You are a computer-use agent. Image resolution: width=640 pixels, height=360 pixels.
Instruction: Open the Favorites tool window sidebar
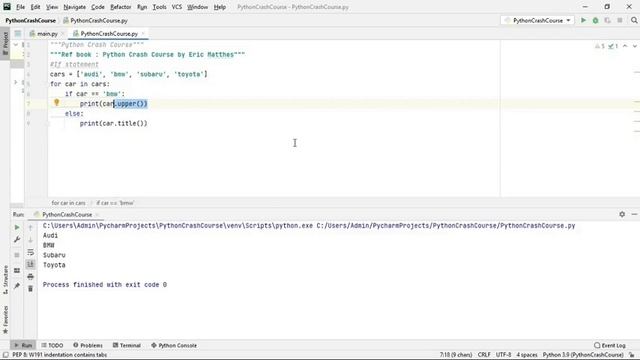[5, 320]
